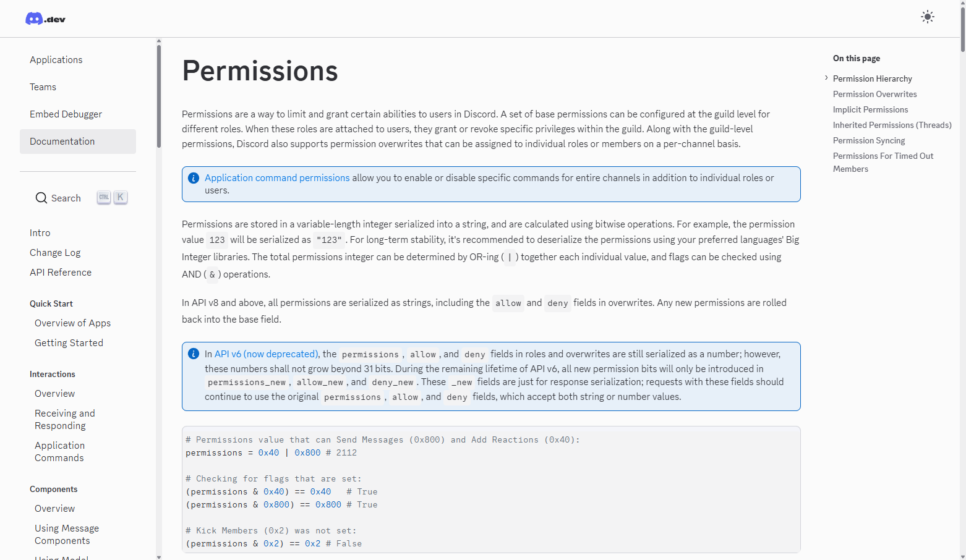Navigate to the Change Log

pyautogui.click(x=54, y=252)
